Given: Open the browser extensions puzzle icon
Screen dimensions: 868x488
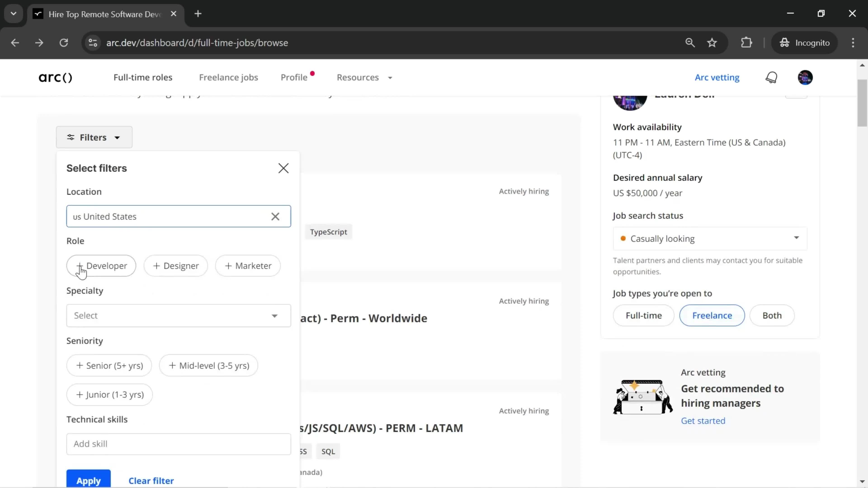Looking at the screenshot, I should pyautogui.click(x=746, y=43).
